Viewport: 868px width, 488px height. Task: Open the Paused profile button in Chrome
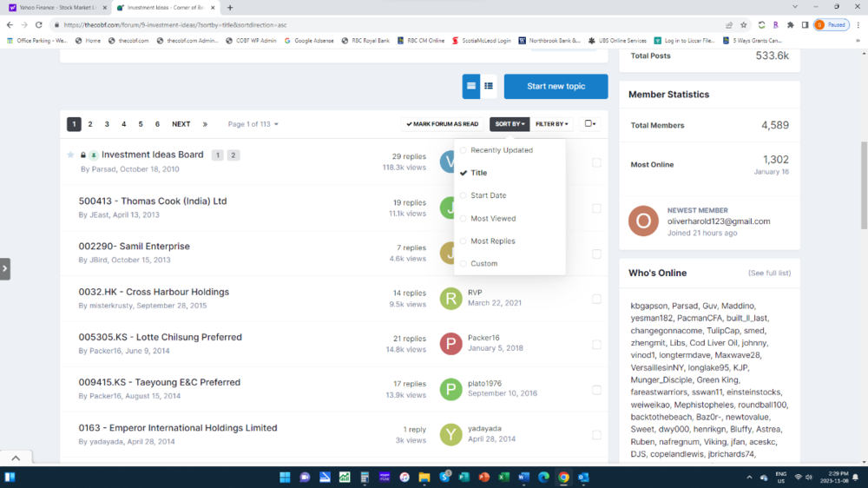[832, 25]
